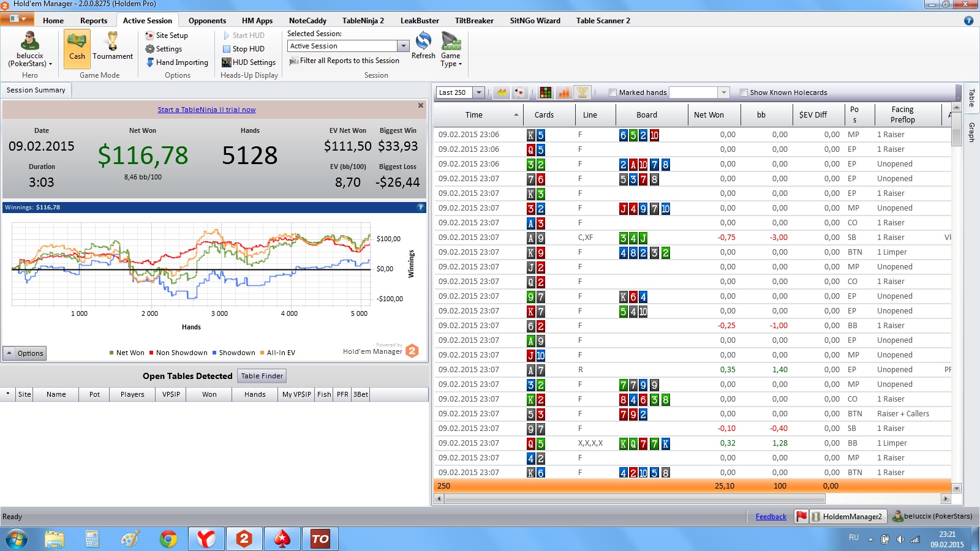Open the LeakBuster tab
The height and width of the screenshot is (551, 980).
point(420,20)
